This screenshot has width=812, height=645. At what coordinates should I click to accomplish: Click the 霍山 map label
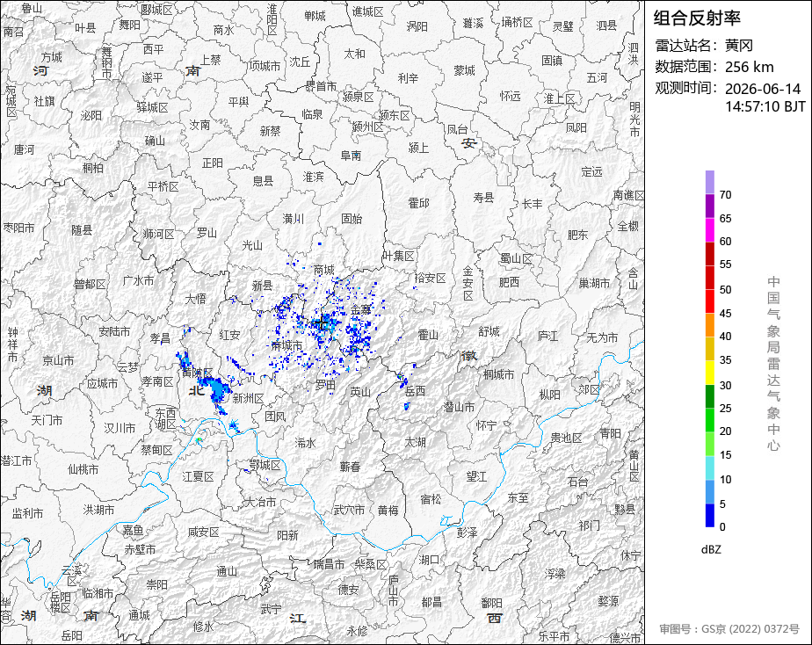coord(428,335)
